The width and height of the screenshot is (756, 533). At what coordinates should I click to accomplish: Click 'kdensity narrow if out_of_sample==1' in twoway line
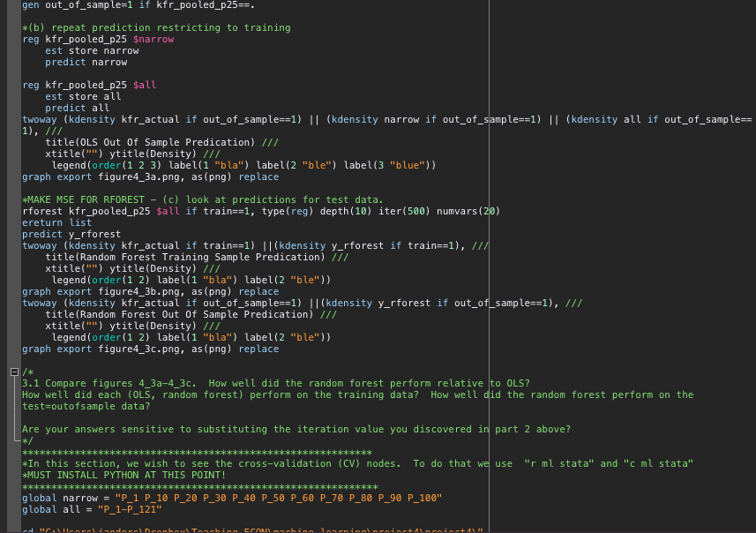pos(433,119)
